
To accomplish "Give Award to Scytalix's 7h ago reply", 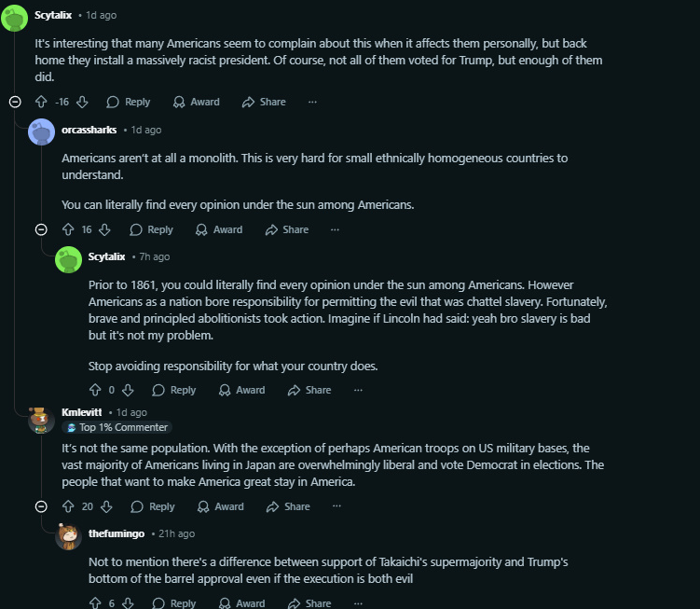I will (240, 390).
